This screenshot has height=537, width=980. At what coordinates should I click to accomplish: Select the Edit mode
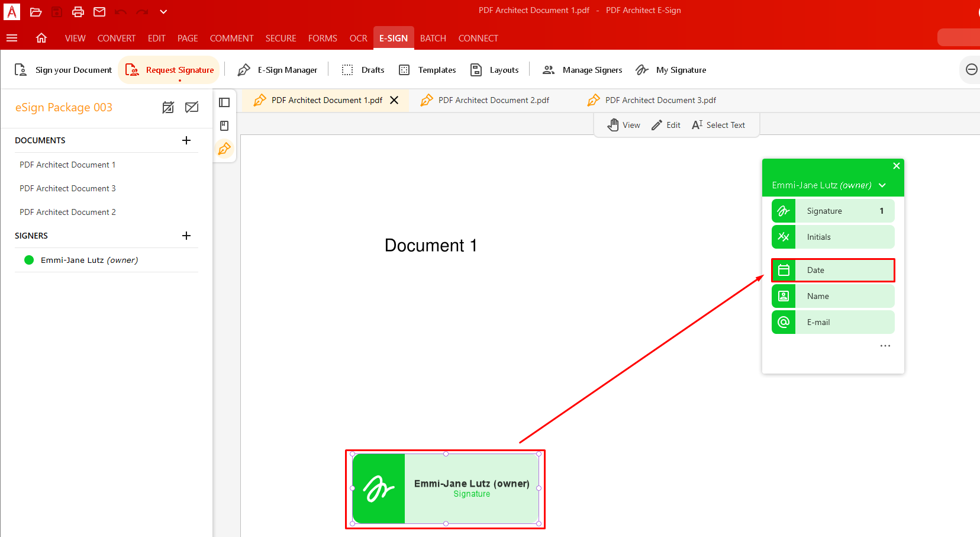666,125
